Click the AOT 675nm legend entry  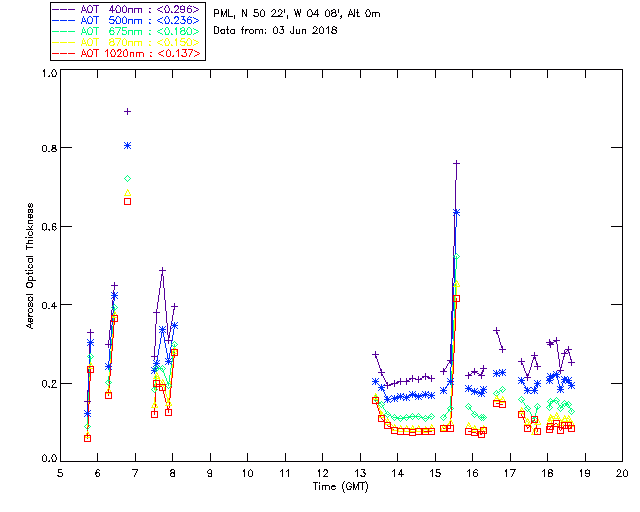pos(127,31)
